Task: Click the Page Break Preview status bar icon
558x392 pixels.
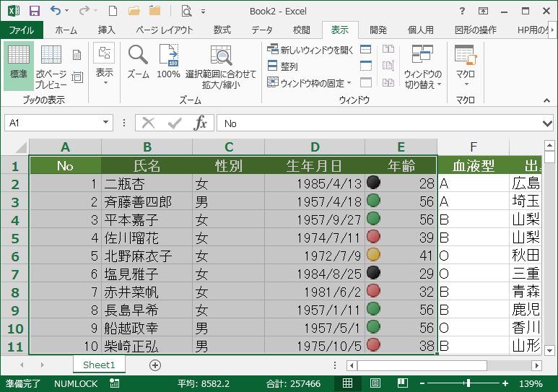Action: click(403, 383)
